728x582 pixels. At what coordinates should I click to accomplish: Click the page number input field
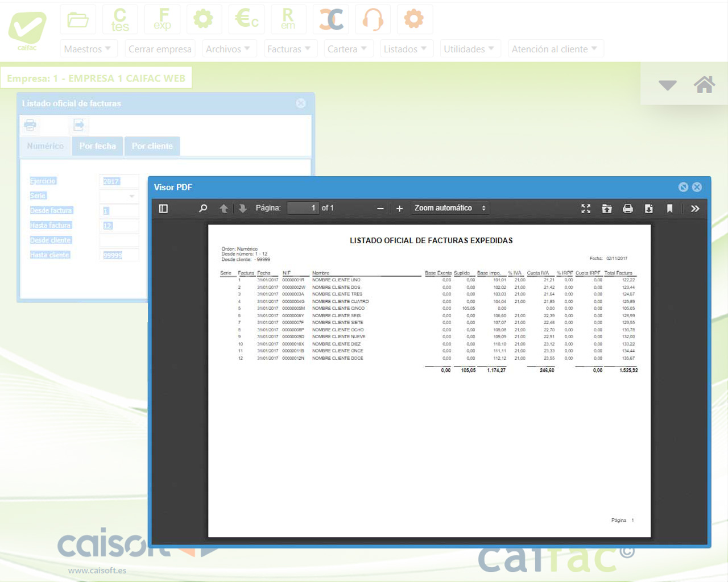tap(303, 208)
